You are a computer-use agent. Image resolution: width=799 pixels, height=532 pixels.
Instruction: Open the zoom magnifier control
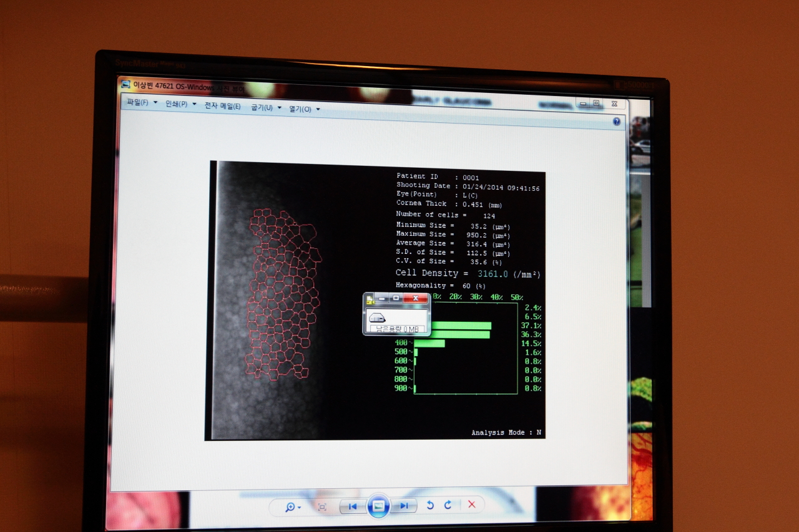point(292,507)
